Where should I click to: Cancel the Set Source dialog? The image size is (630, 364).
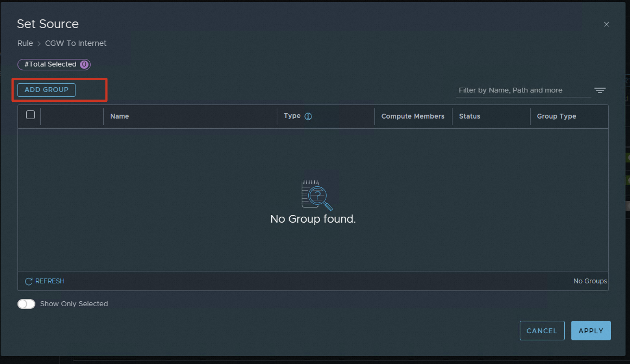(x=542, y=331)
